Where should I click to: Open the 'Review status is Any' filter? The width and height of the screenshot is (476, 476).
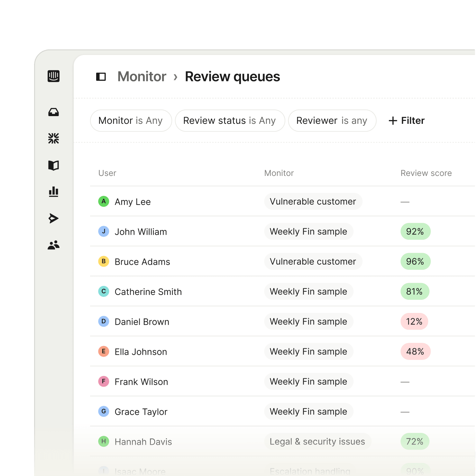coord(230,121)
